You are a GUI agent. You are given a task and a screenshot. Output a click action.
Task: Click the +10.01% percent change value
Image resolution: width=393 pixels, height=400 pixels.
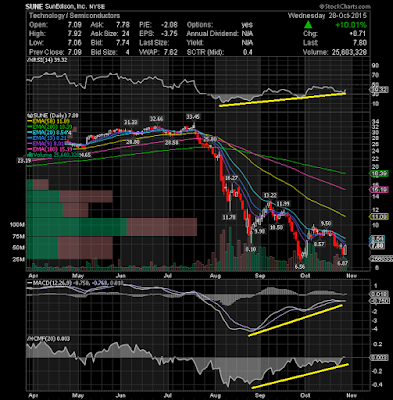[351, 25]
